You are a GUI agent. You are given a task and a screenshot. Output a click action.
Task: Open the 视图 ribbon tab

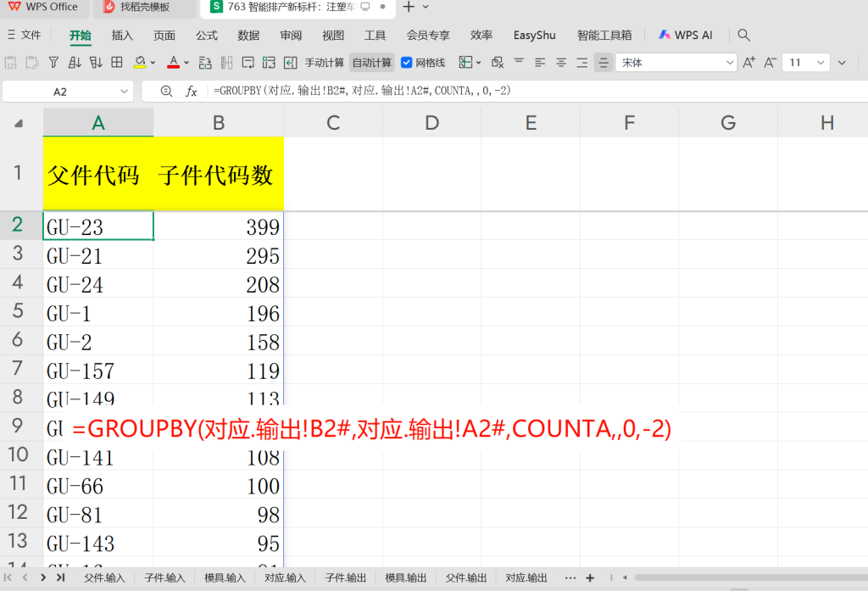tap(333, 35)
